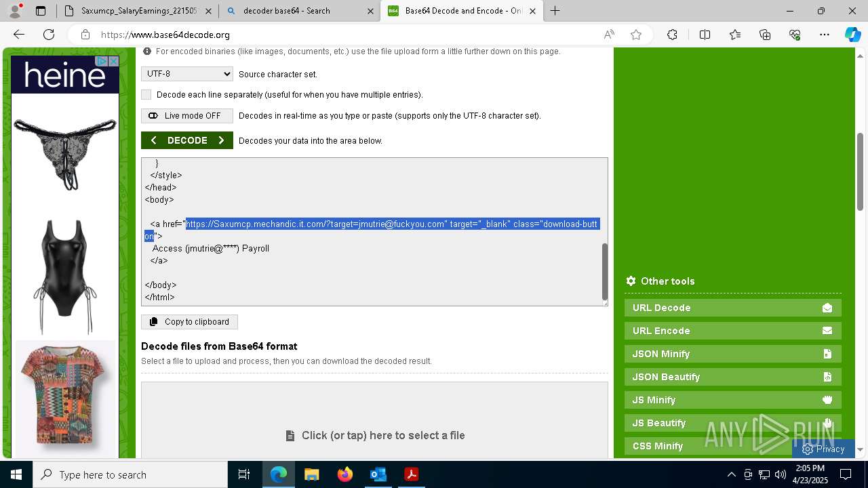Add this page to favorites star
The width and height of the screenshot is (868, 488).
636,35
